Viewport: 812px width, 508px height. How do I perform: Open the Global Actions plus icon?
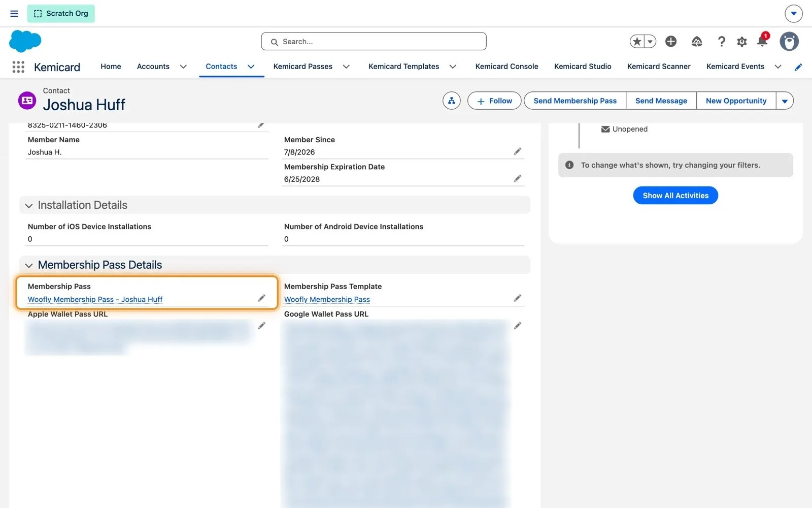pyautogui.click(x=671, y=42)
